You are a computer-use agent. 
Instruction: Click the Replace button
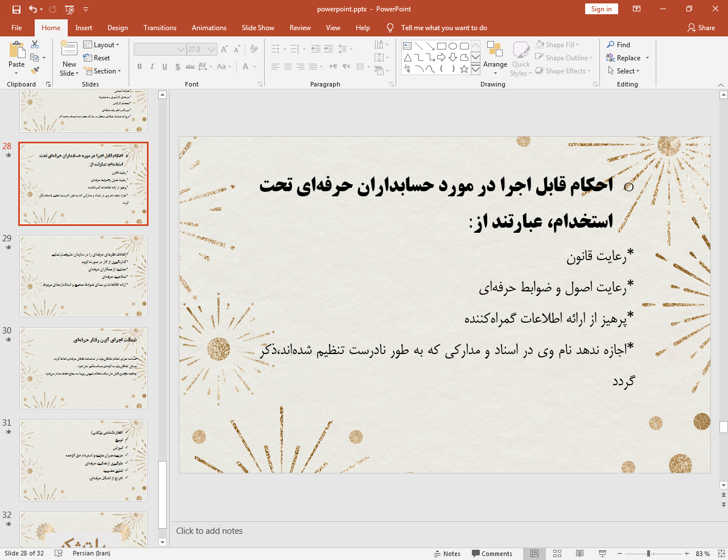624,58
